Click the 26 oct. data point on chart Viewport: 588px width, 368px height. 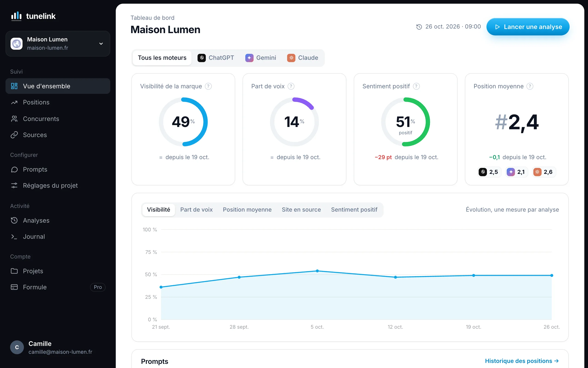pyautogui.click(x=551, y=275)
